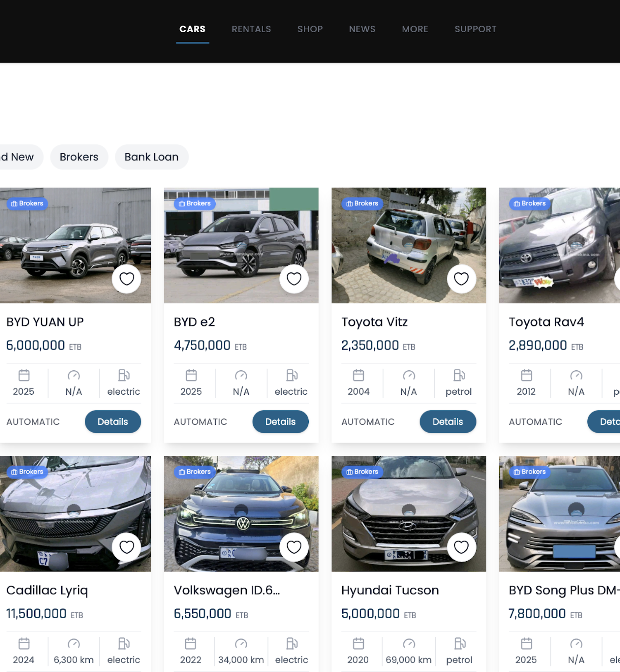Filter listings by Brokers chip
Image resolution: width=620 pixels, height=672 pixels.
[x=79, y=157]
